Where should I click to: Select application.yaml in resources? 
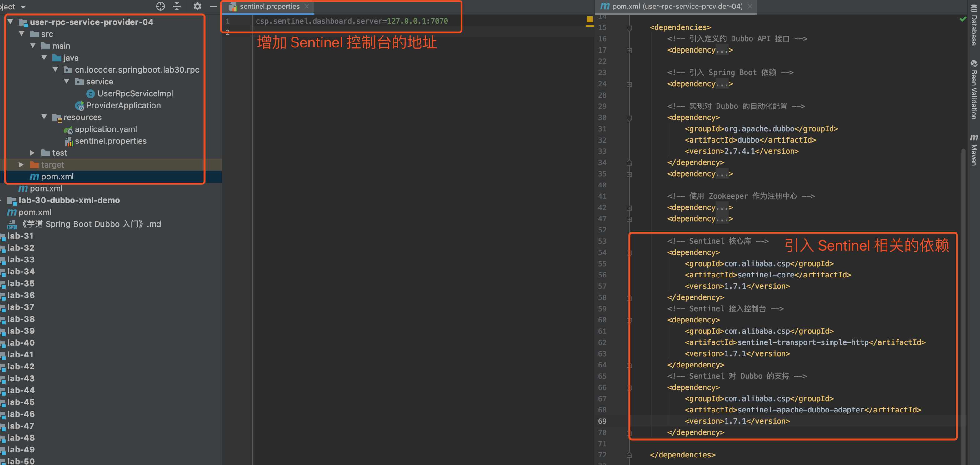click(105, 129)
